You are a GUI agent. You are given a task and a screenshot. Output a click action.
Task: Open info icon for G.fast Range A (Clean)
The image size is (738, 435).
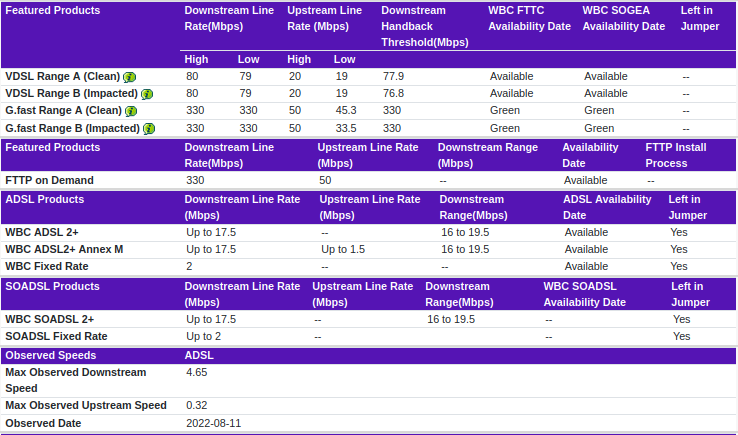[131, 111]
